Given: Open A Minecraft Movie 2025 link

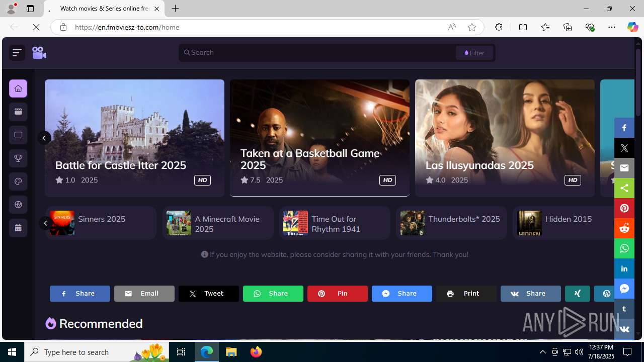Looking at the screenshot, I should pyautogui.click(x=218, y=223).
